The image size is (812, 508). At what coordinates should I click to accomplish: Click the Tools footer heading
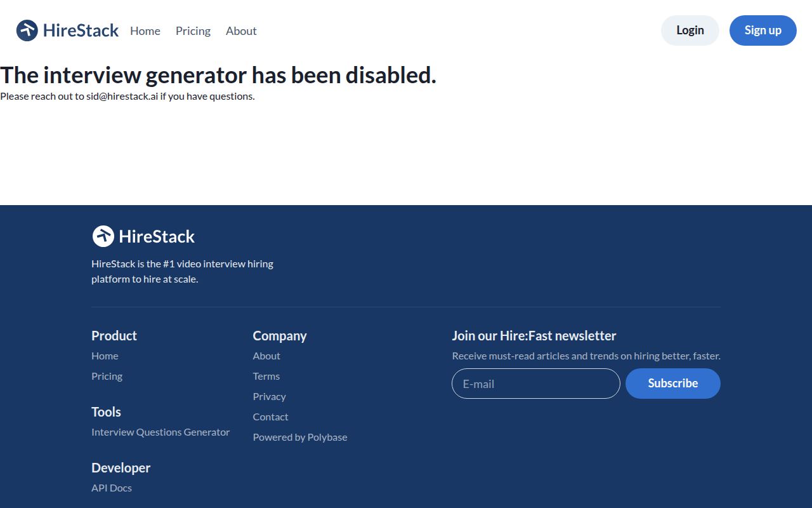tap(106, 411)
